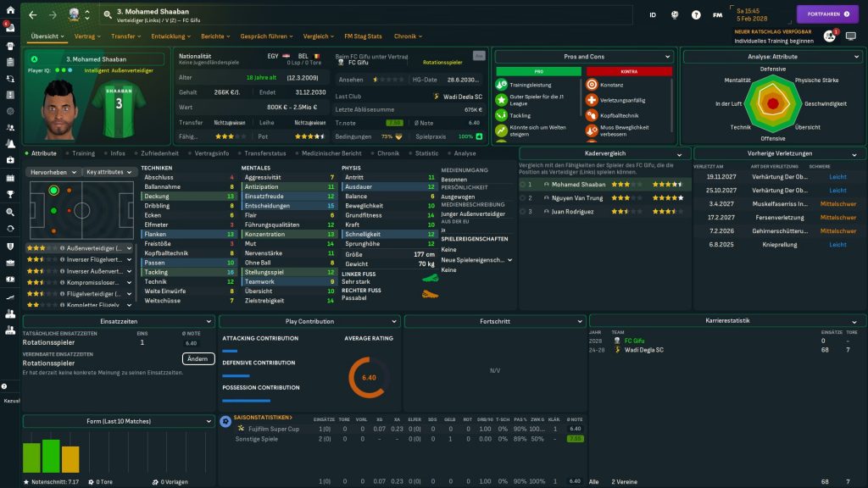
Task: Select the Kadervergleich radio for Nguyen Van Trung
Action: click(x=523, y=197)
